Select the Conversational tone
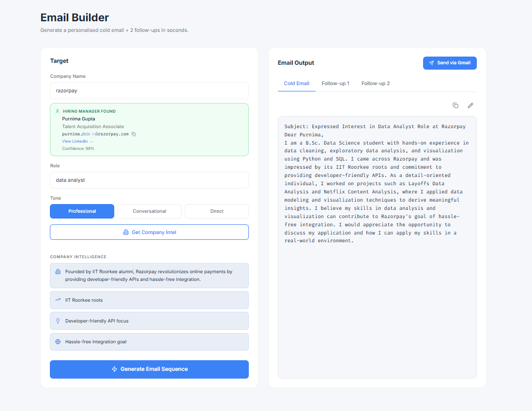Image resolution: width=532 pixels, height=411 pixels. 149,211
